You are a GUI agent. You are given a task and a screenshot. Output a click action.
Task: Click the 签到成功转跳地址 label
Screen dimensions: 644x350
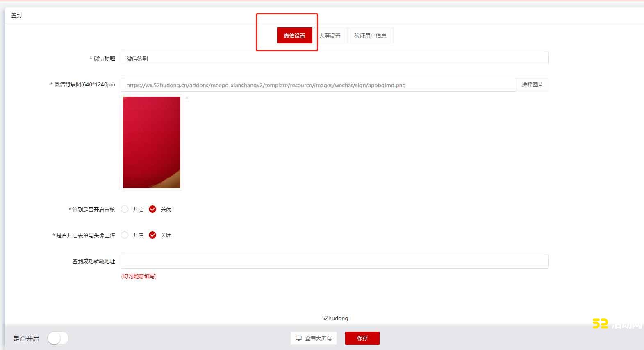tap(93, 261)
